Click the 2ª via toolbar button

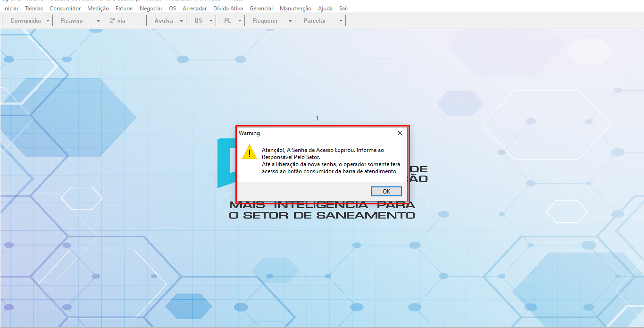117,21
